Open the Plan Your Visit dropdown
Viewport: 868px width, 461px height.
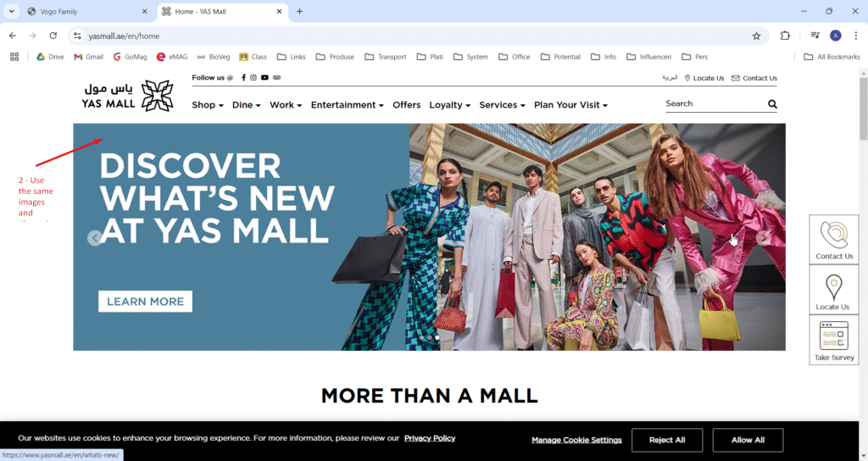coord(570,105)
